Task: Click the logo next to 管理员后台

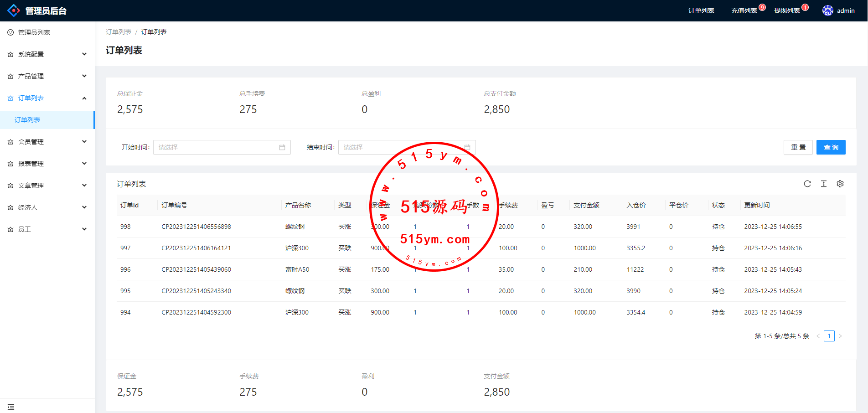Action: tap(14, 10)
